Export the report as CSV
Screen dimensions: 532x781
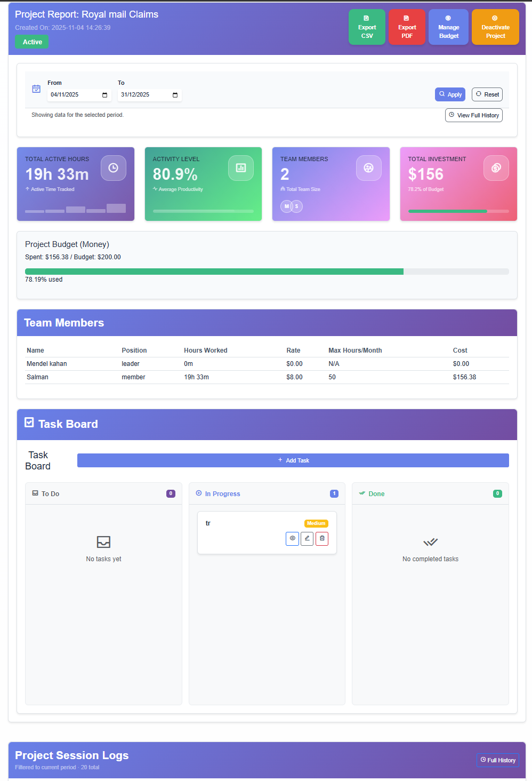click(x=367, y=27)
